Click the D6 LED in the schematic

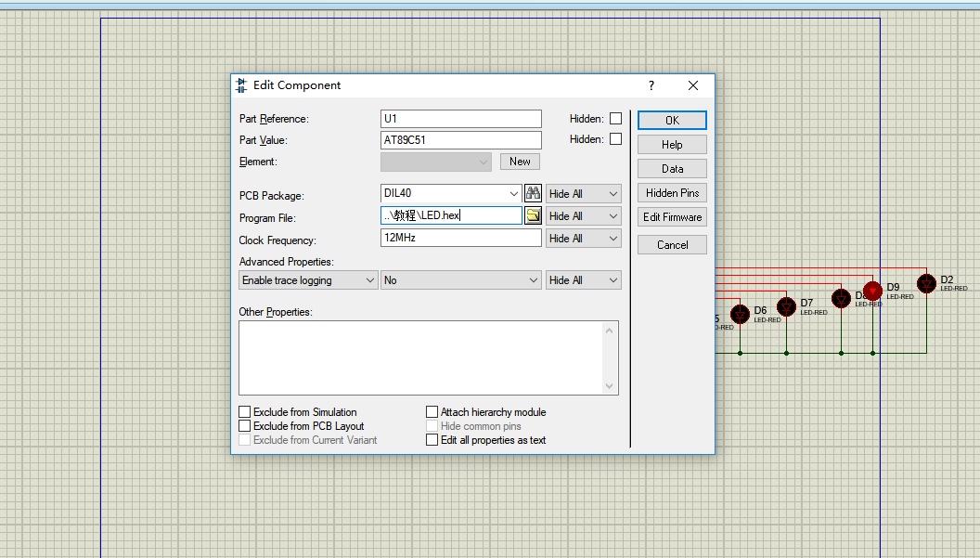pos(740,314)
